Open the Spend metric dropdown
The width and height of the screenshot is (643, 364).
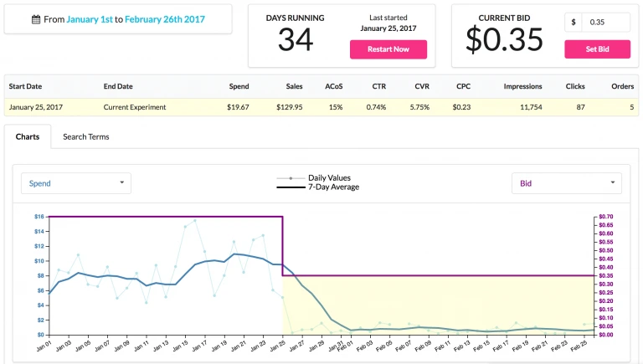point(76,182)
